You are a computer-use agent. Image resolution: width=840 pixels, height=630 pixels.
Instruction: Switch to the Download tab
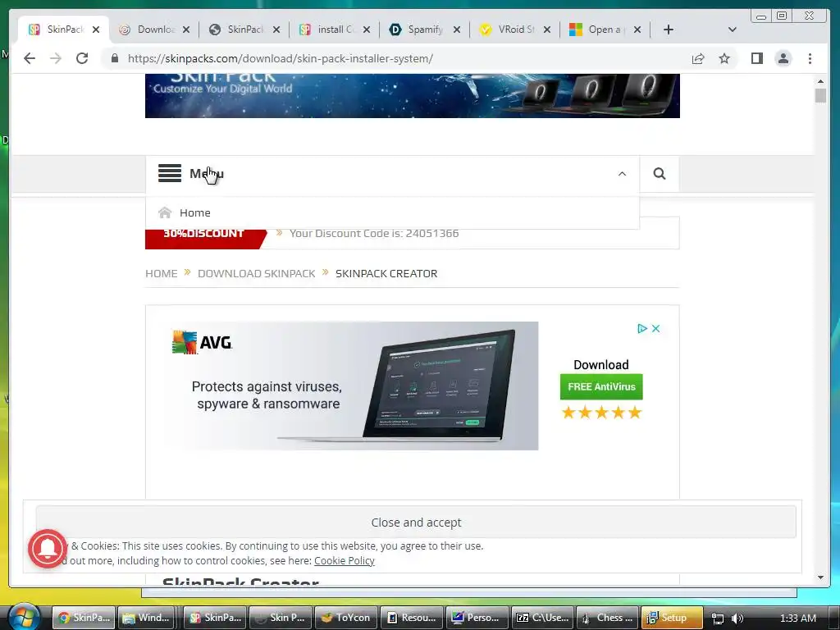tap(155, 30)
